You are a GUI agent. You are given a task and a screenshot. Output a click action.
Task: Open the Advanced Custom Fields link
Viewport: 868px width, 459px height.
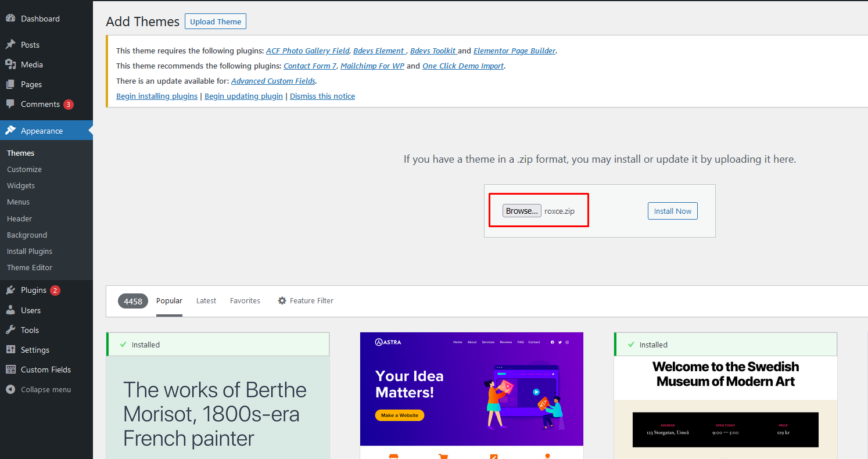point(273,81)
